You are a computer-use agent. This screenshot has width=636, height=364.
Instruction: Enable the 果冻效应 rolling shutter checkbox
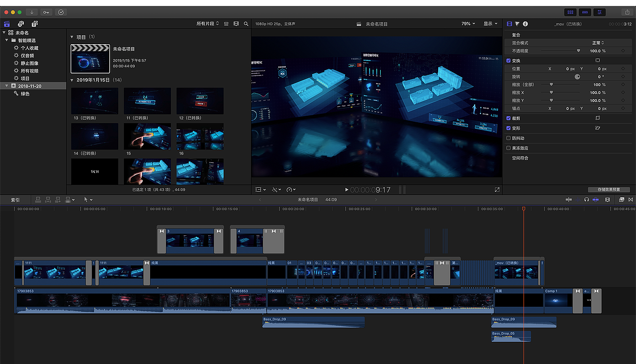508,148
